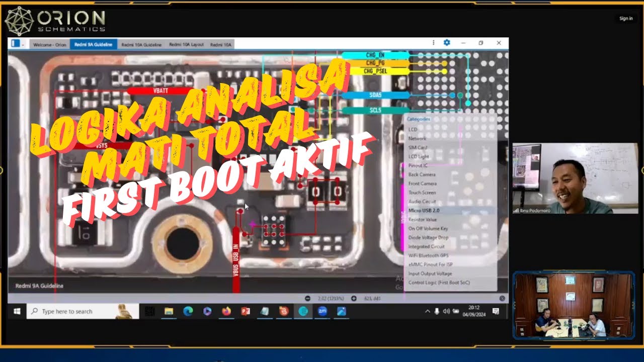This screenshot has height=362, width=644.
Task: Open Firefox from the taskbar
Action: tap(226, 312)
